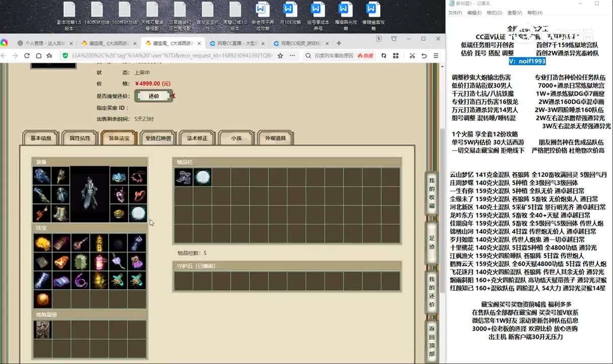The width and height of the screenshot is (613, 364).
Task: Switch to 网易CC视频 browser tab
Action: coord(300,43)
